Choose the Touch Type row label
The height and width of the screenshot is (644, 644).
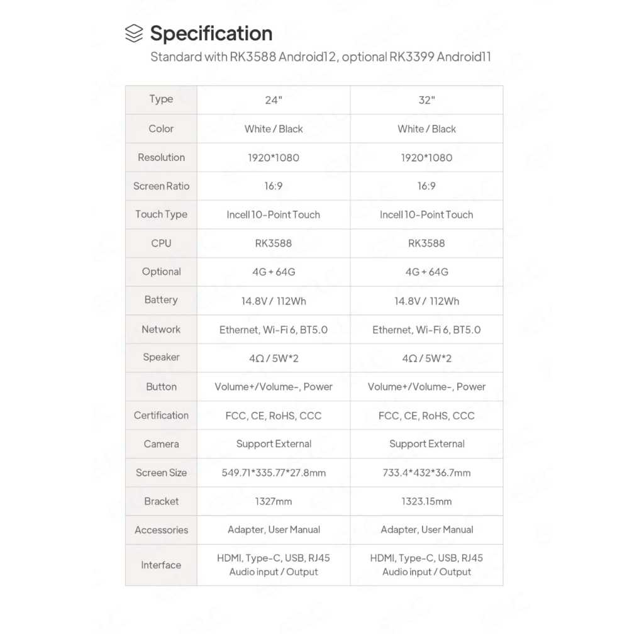coord(161,214)
